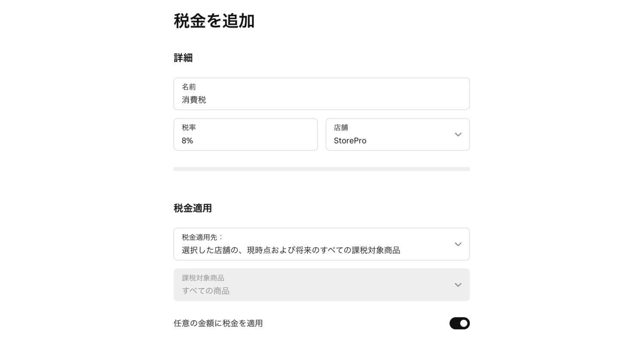Expand the 税金適用先 selection dropdown
The height and width of the screenshot is (346, 644).
[x=321, y=244]
